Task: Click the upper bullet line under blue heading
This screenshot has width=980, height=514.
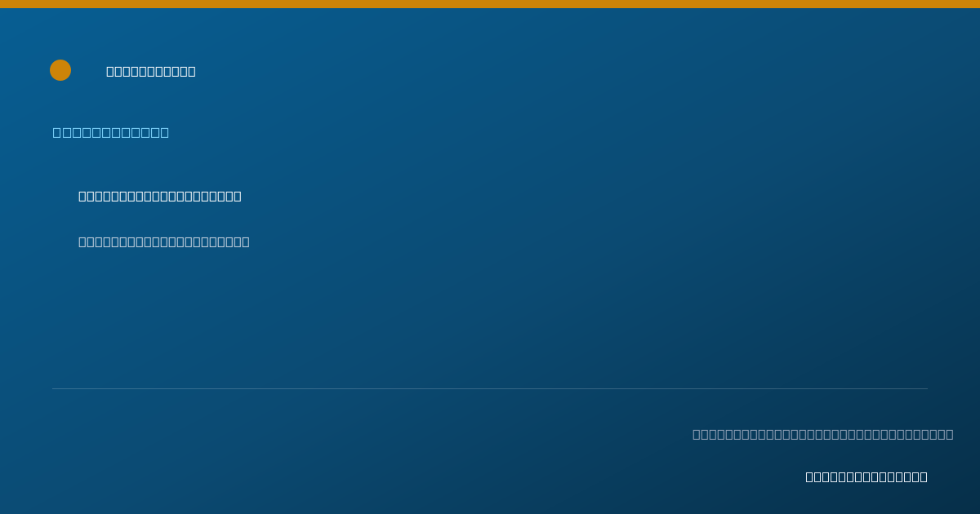Action: click(x=160, y=196)
